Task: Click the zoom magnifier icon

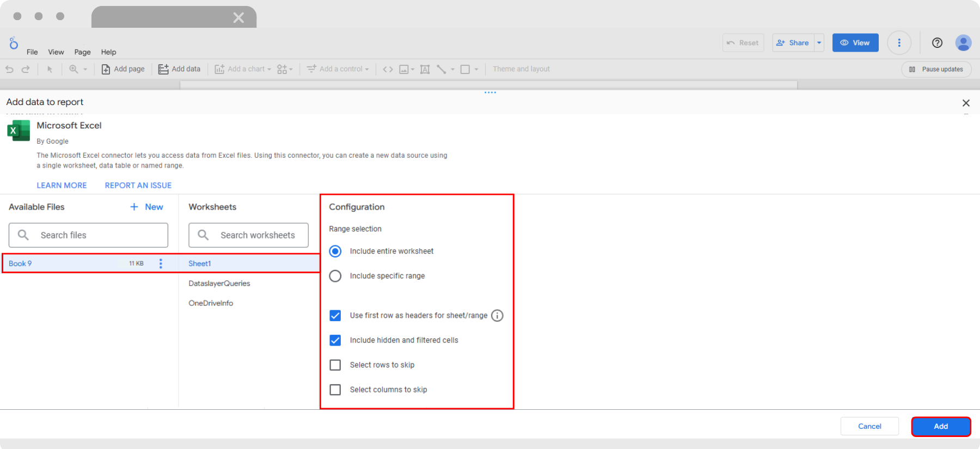Action: point(73,69)
